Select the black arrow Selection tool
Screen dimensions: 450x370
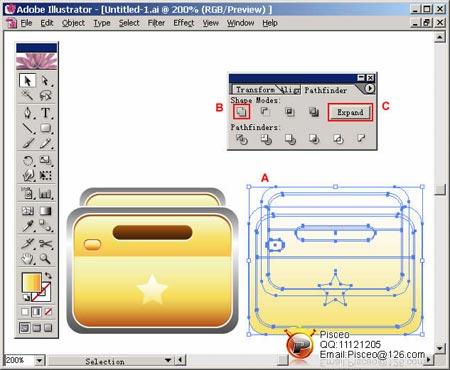click(27, 81)
